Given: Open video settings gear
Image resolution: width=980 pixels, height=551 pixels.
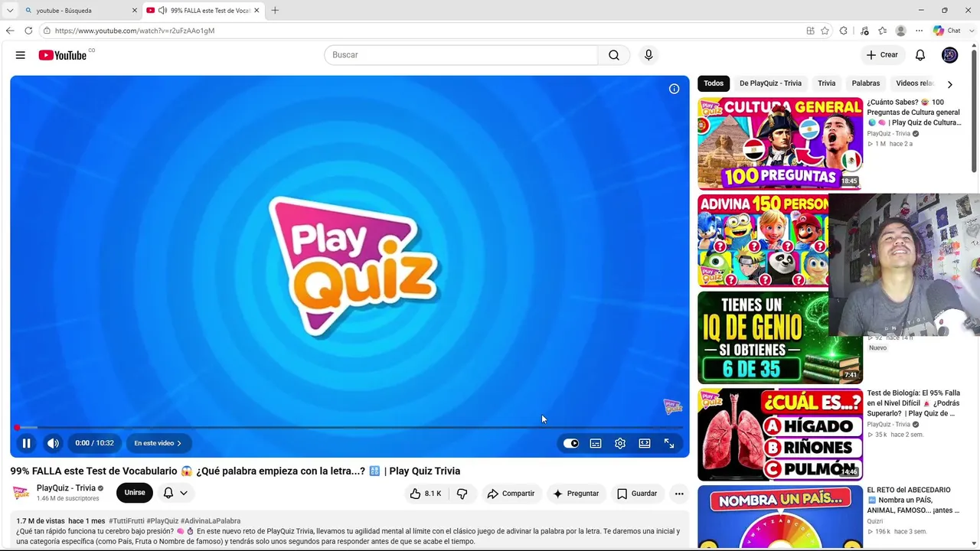Looking at the screenshot, I should point(620,443).
